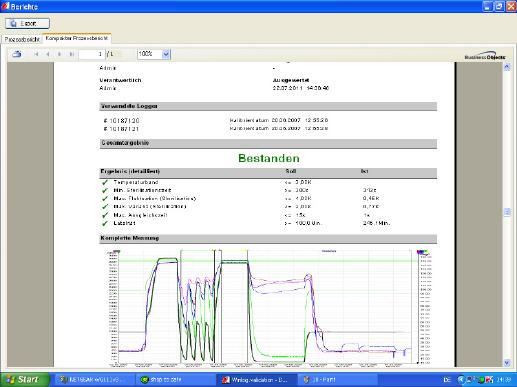Click the checkmark next to Letalität

pyautogui.click(x=105, y=223)
